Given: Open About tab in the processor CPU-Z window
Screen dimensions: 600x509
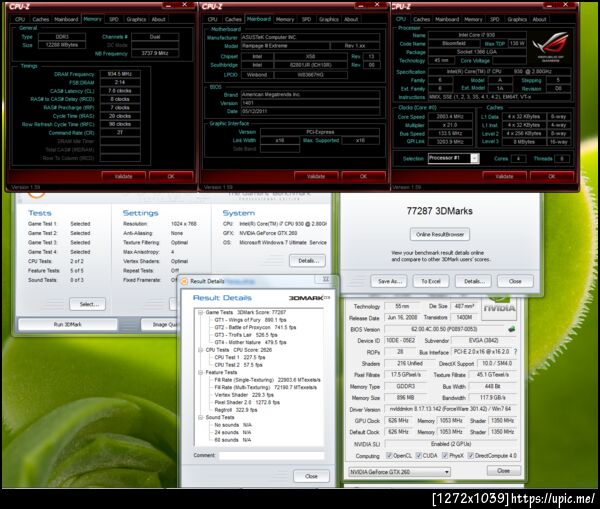Looking at the screenshot, I should (x=539, y=19).
